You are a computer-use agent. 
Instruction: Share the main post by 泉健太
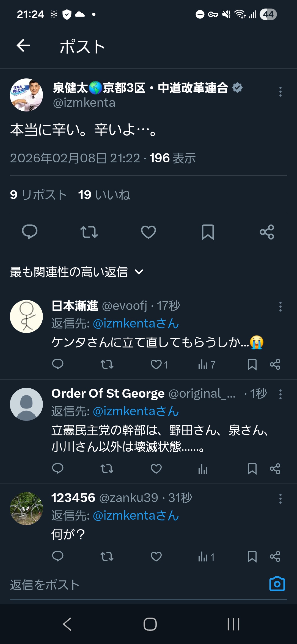point(267,232)
